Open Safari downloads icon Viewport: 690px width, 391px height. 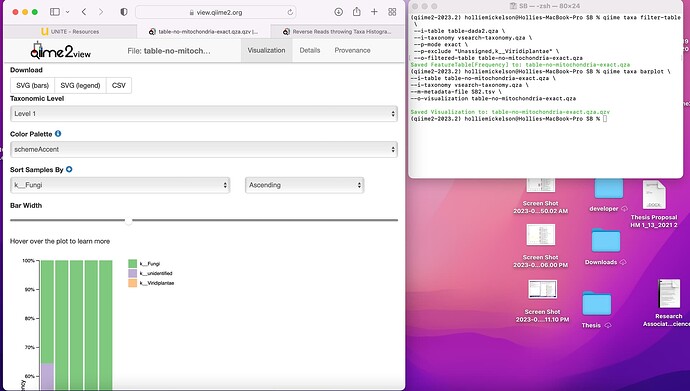pos(338,12)
